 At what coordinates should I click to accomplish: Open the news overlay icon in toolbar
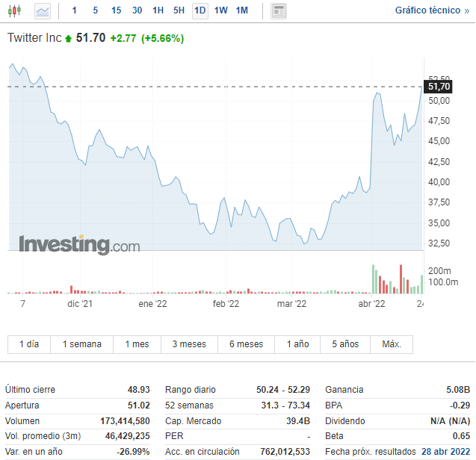279,10
